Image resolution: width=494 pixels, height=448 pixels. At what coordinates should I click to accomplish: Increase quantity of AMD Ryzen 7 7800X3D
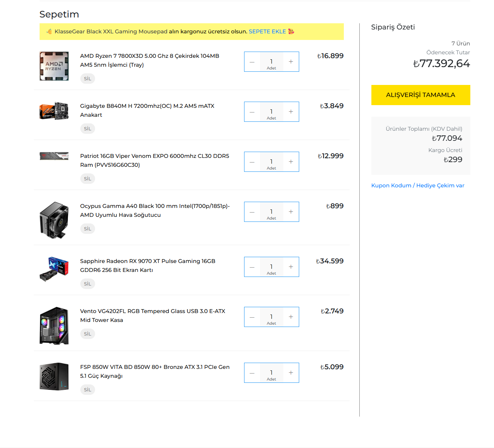[x=291, y=62]
